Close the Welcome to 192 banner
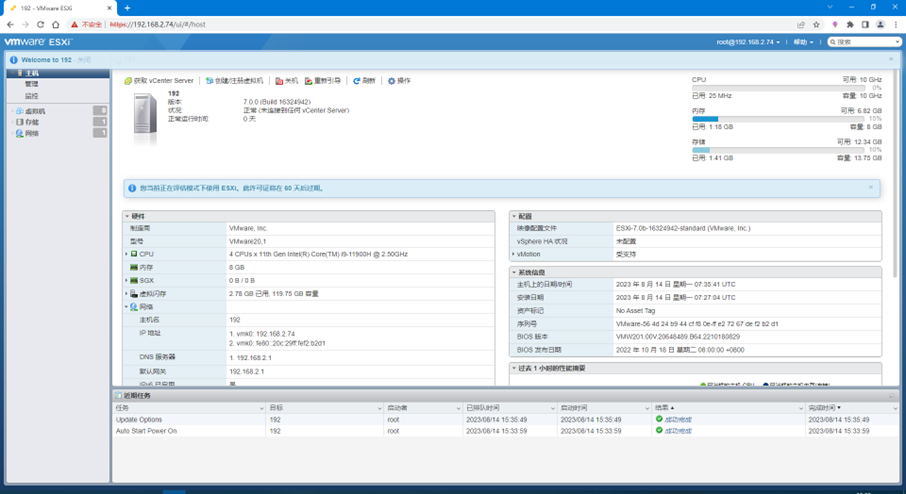Screen dimensions: 906x494 tap(891, 59)
